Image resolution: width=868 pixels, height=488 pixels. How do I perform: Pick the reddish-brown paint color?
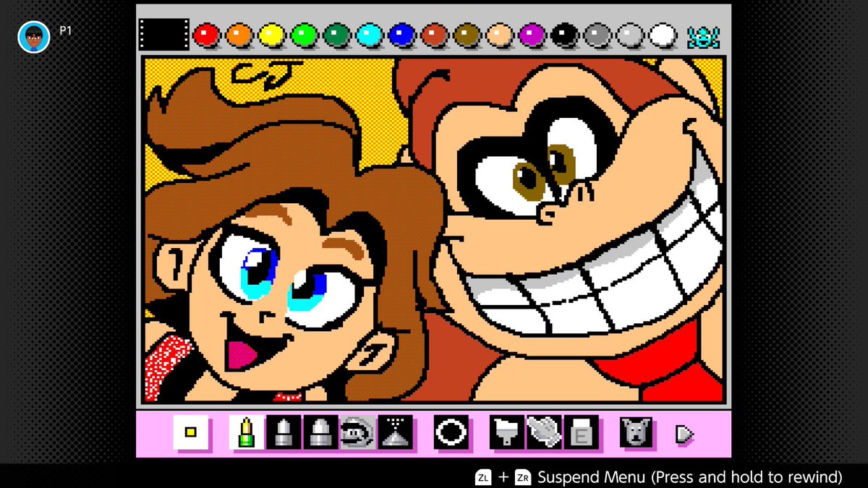point(435,35)
